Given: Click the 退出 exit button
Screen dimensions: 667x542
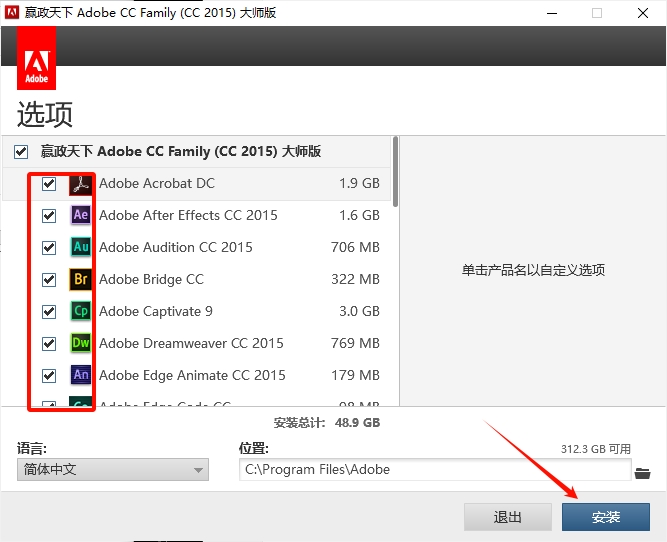Looking at the screenshot, I should pos(507,517).
